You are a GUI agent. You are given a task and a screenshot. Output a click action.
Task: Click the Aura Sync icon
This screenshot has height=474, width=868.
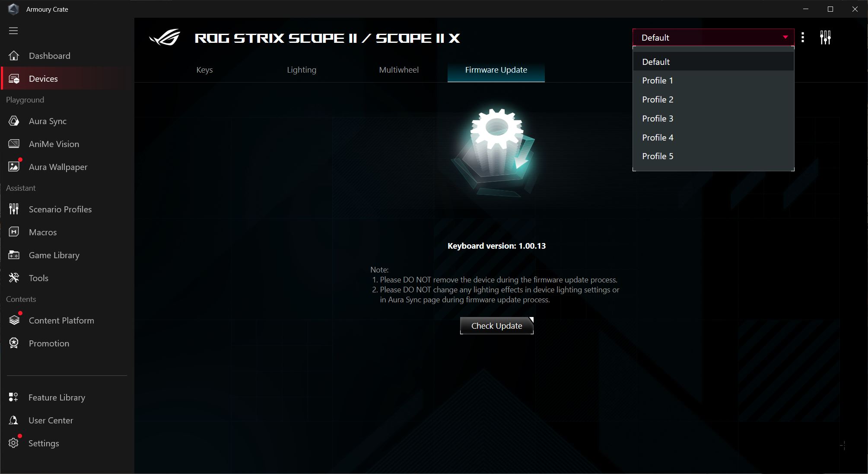[x=14, y=121]
